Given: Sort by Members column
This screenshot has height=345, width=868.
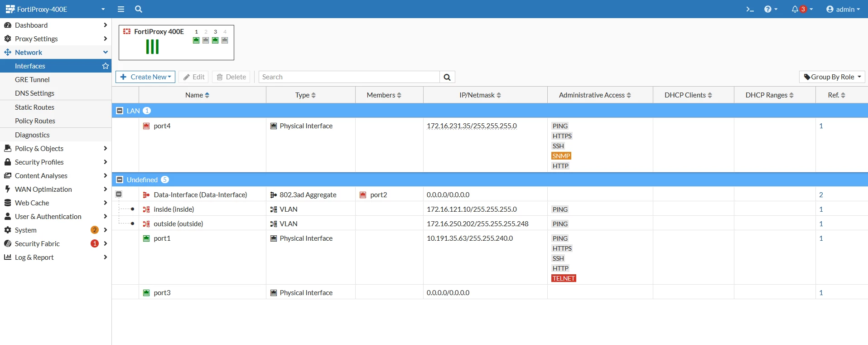Looking at the screenshot, I should [384, 95].
